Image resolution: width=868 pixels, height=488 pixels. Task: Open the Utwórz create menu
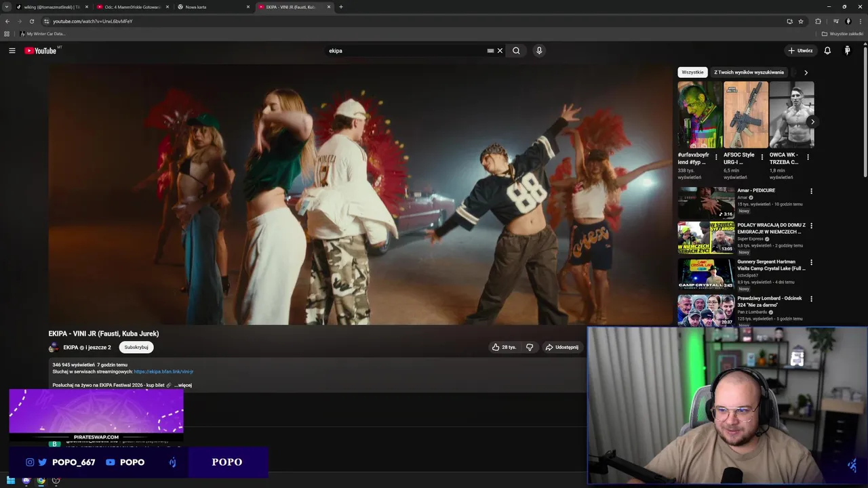(x=800, y=51)
